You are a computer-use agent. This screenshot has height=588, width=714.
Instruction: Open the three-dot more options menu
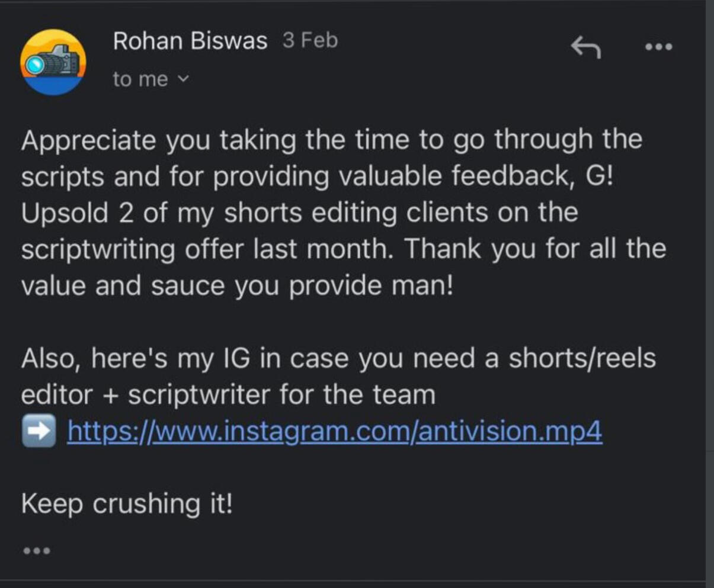pos(659,47)
